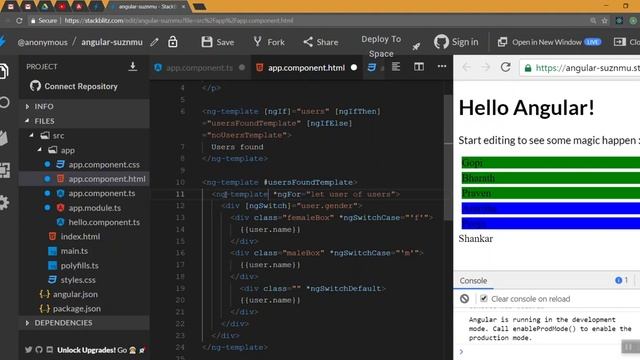This screenshot has width=640, height=360.
Task: Click the Shankar text in preview
Action: pyautogui.click(x=476, y=238)
